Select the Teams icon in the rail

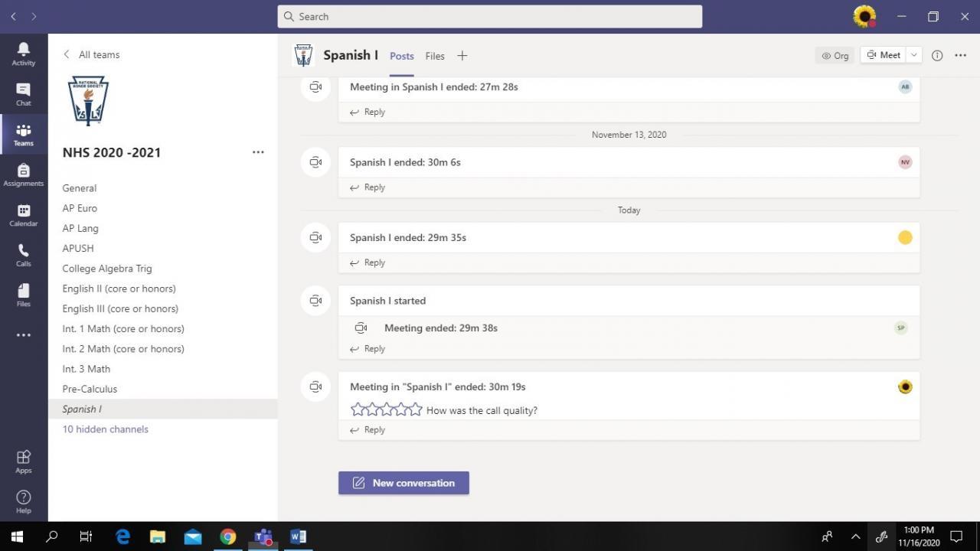tap(24, 135)
